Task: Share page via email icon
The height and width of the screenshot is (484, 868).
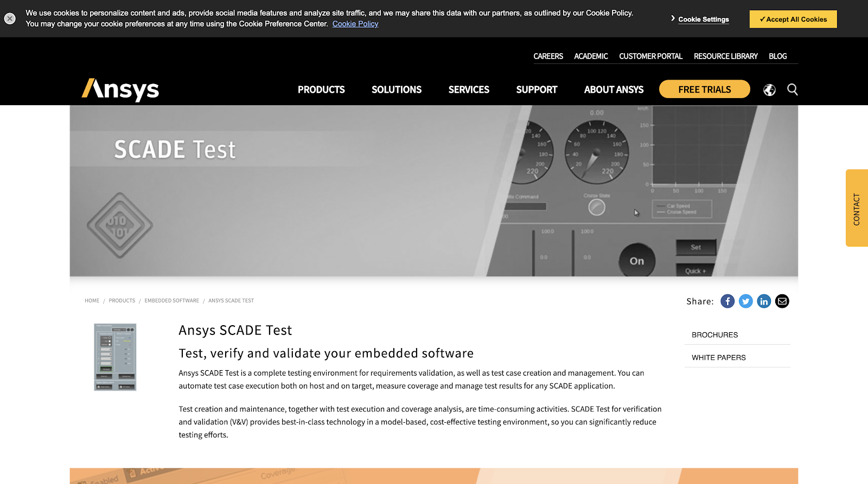Action: pyautogui.click(x=782, y=301)
